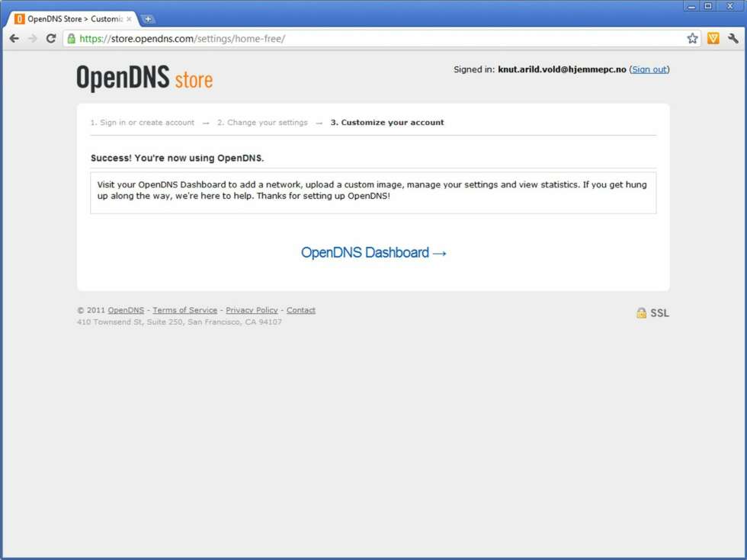Maximize the Chrome window
Screen dimensions: 747x560
pos(708,6)
